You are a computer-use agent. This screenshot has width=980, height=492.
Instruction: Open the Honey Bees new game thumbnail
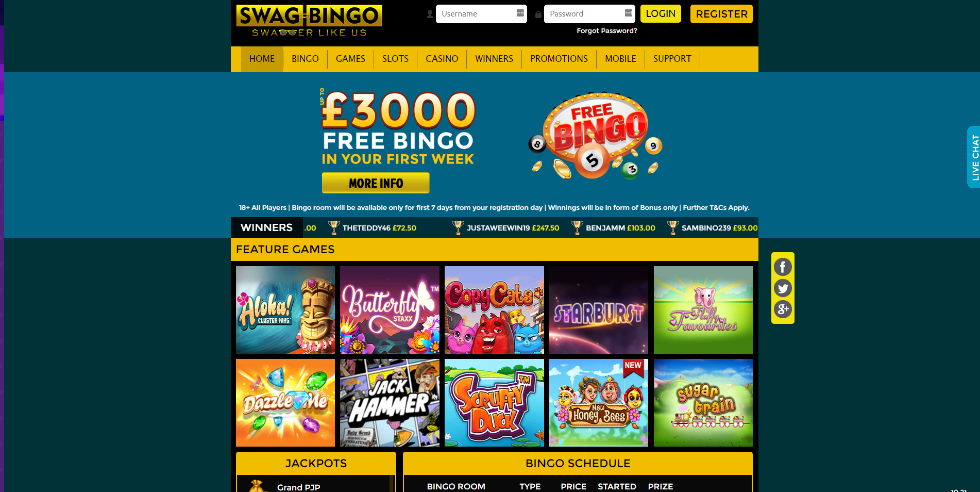pos(599,403)
